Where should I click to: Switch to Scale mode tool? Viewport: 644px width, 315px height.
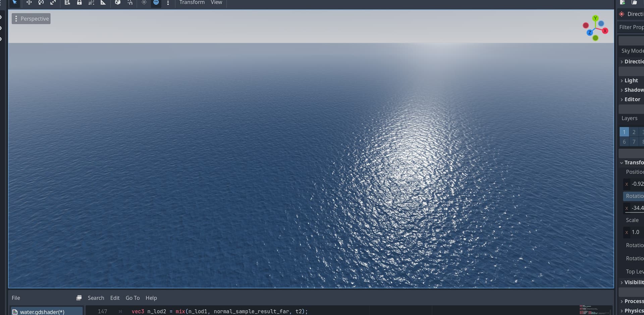[53, 2]
